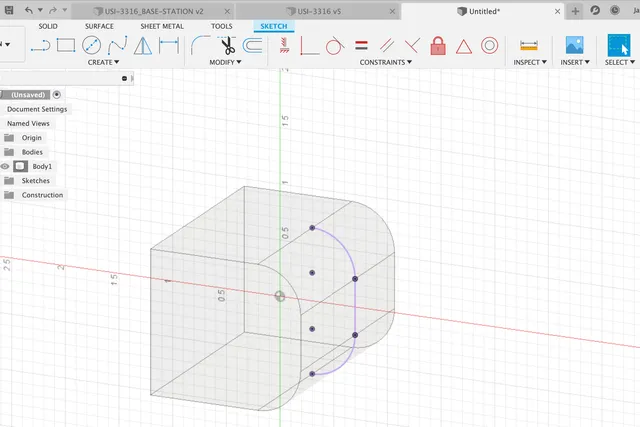The height and width of the screenshot is (427, 640).
Task: Toggle visibility of Body1
Action: point(4,166)
